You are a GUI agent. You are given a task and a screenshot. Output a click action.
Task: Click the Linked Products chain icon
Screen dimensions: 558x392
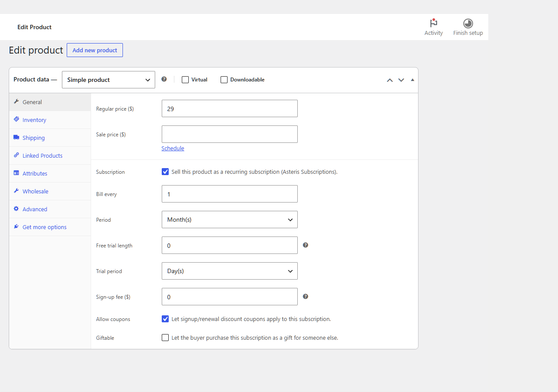point(17,155)
